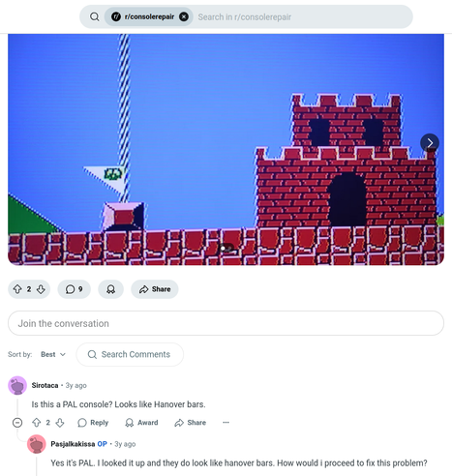Share the post
The width and height of the screenshot is (452, 476).
pyautogui.click(x=155, y=289)
